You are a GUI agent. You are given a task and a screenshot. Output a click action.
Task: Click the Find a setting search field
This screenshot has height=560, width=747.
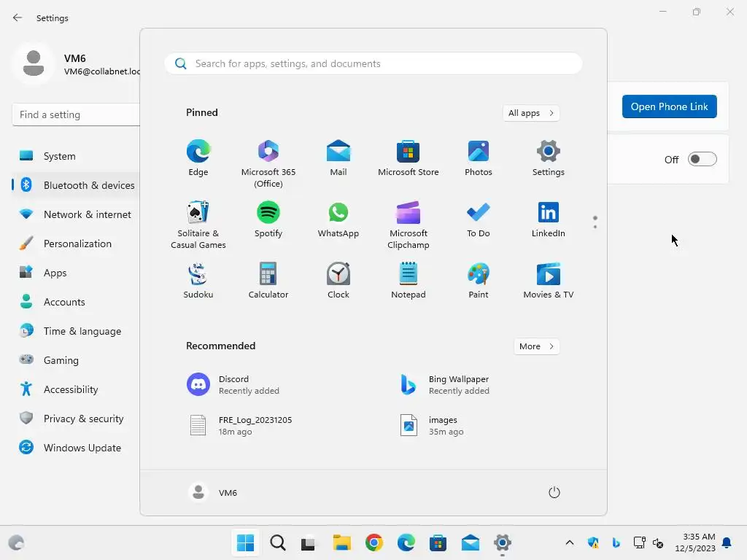pyautogui.click(x=76, y=114)
